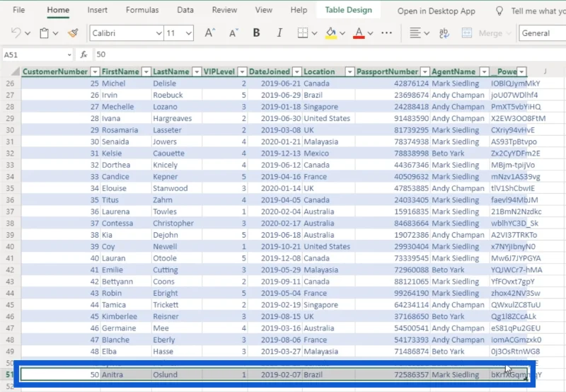Click Open in Desktop App

pyautogui.click(x=436, y=11)
